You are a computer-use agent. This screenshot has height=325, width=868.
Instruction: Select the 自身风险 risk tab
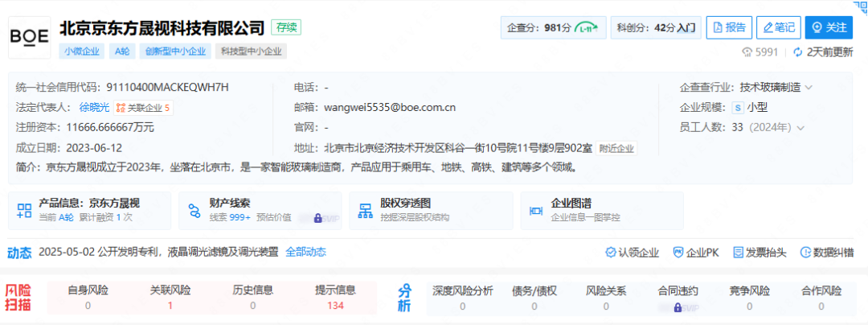click(x=88, y=298)
